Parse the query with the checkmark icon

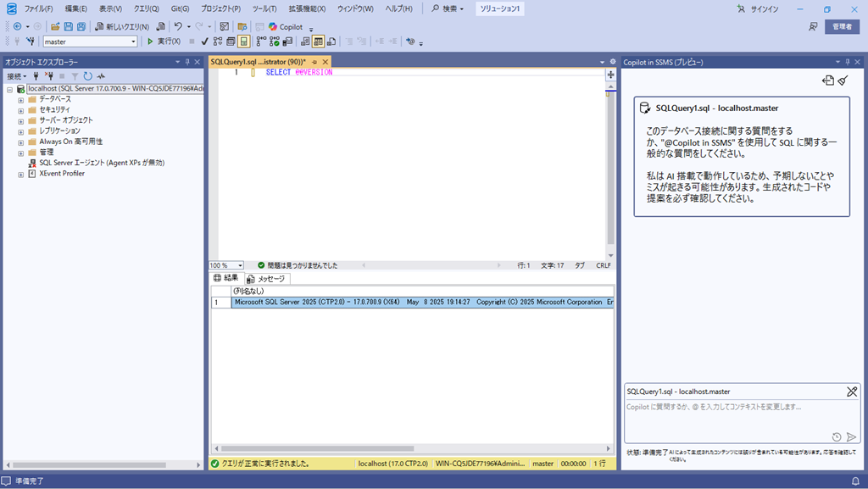204,42
